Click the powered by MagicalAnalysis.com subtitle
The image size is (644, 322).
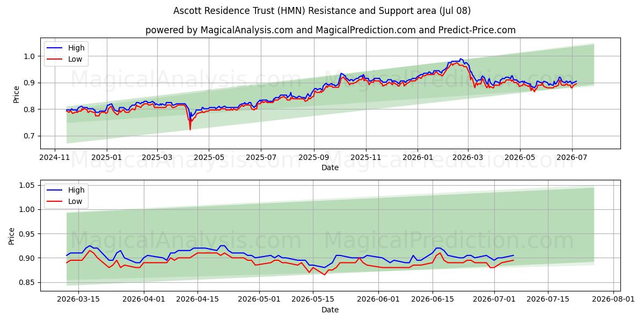tap(330, 30)
